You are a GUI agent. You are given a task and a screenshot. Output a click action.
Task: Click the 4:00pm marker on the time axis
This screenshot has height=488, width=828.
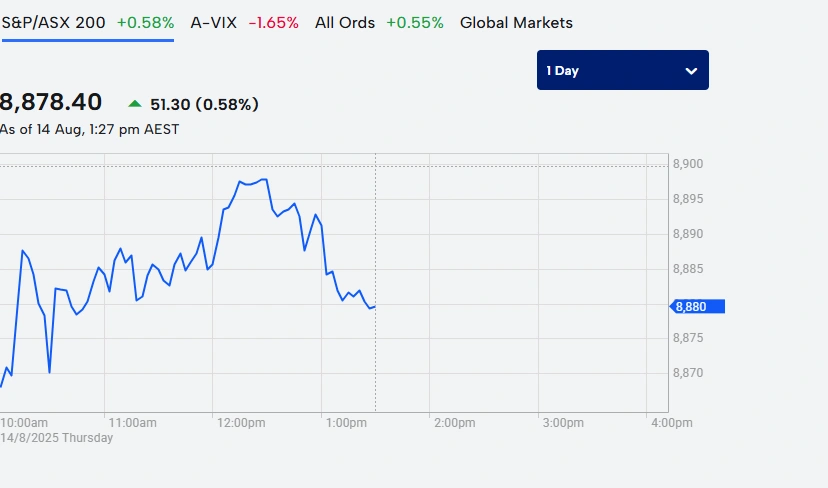coord(670,423)
